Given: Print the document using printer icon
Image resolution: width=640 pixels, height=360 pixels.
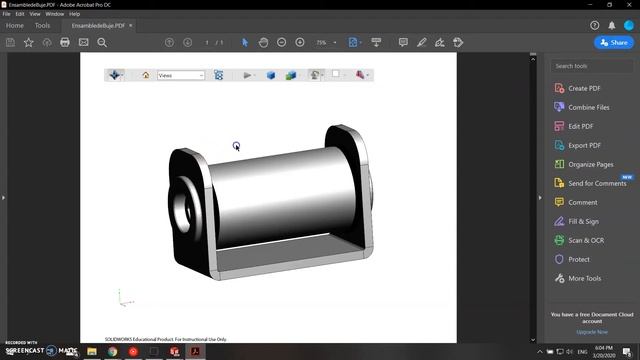Looking at the screenshot, I should pos(65,42).
